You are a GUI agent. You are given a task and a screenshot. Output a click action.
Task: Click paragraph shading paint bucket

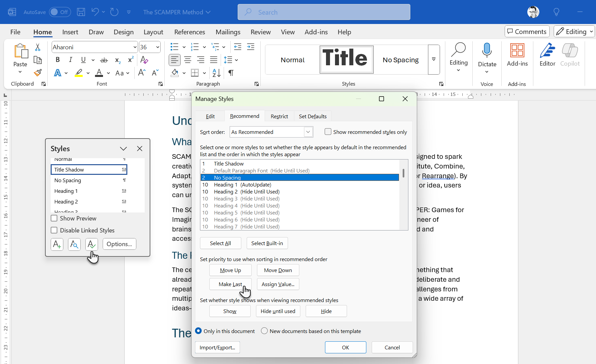pyautogui.click(x=175, y=73)
